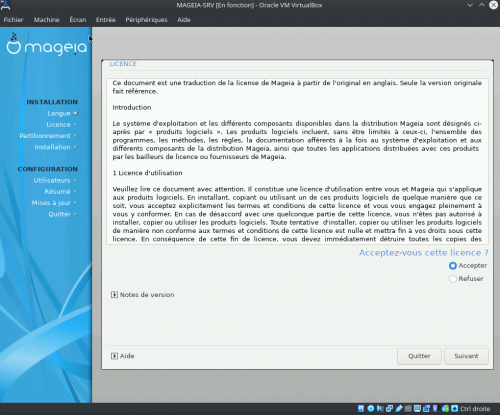The width and height of the screenshot is (500, 415).
Task: Click the VirtualBox window menu icon
Action: click(x=5, y=5)
